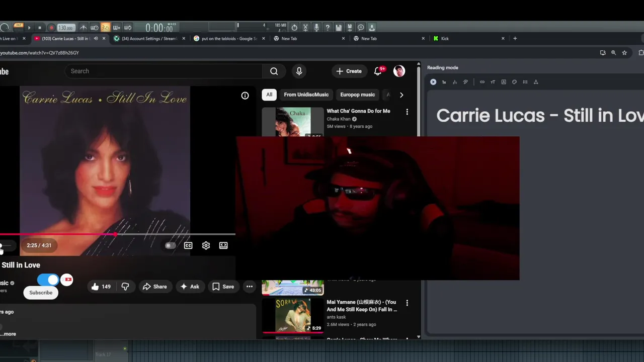The image size is (644, 362).
Task: Click the YouTube Search input field
Action: pos(164,71)
